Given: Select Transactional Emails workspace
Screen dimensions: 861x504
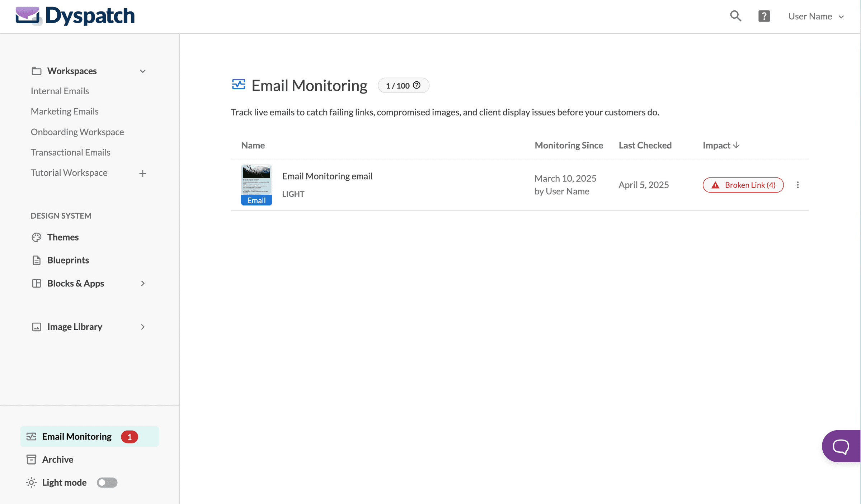Looking at the screenshot, I should tap(70, 152).
